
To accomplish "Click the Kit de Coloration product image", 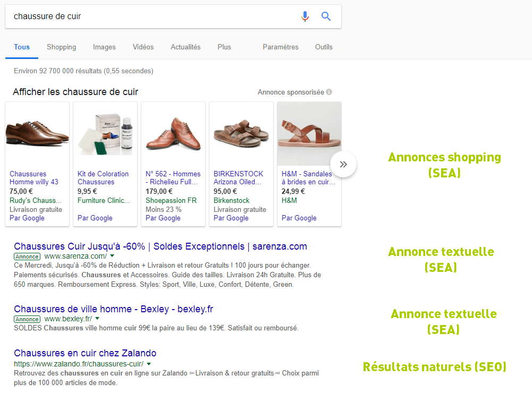I will [105, 134].
